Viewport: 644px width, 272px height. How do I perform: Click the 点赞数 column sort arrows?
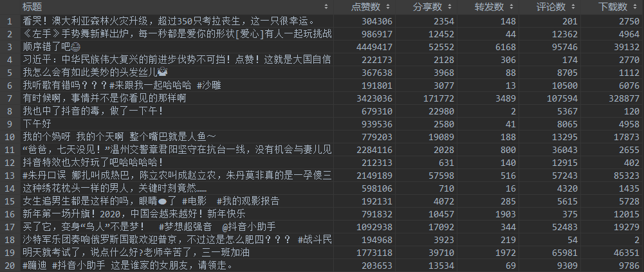388,6
